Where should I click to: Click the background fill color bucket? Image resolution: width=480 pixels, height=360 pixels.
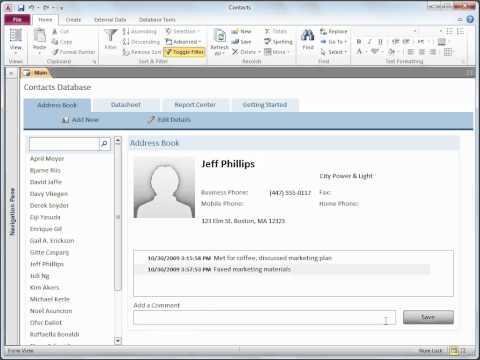click(x=392, y=52)
